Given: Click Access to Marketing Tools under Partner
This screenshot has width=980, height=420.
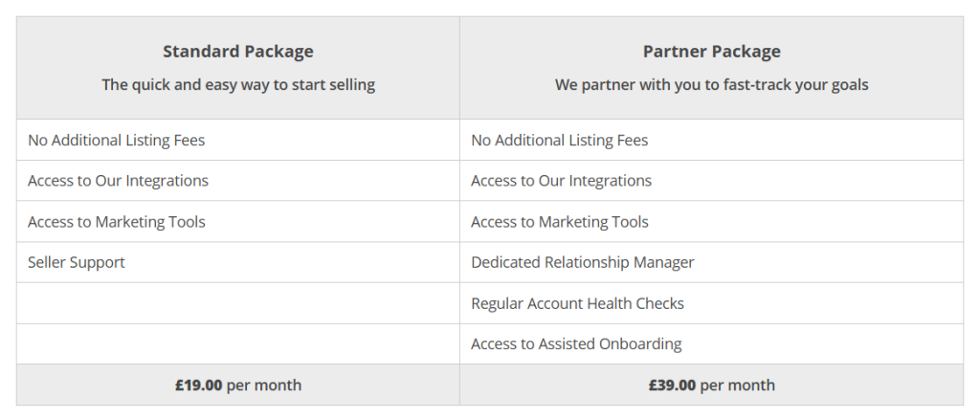Looking at the screenshot, I should 559,222.
